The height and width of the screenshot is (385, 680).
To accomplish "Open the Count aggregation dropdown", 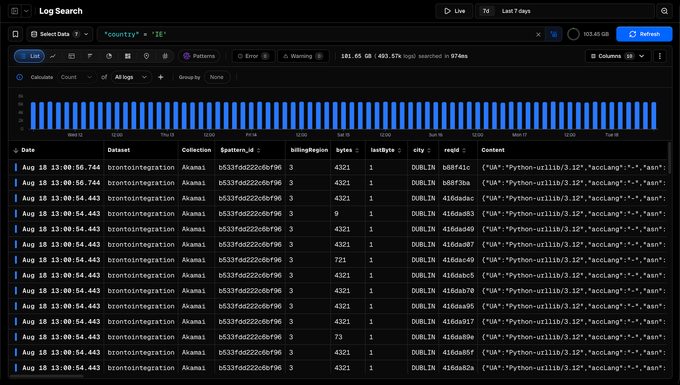I will [76, 77].
